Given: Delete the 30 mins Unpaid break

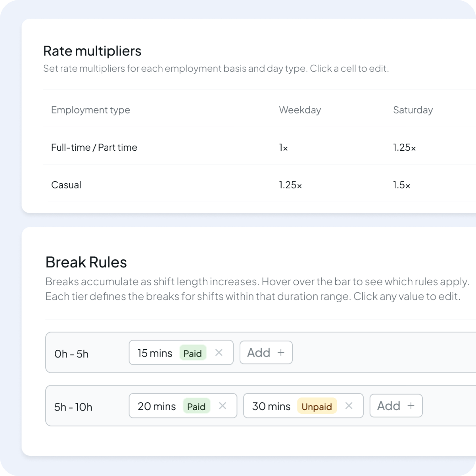Looking at the screenshot, I should click(x=349, y=406).
